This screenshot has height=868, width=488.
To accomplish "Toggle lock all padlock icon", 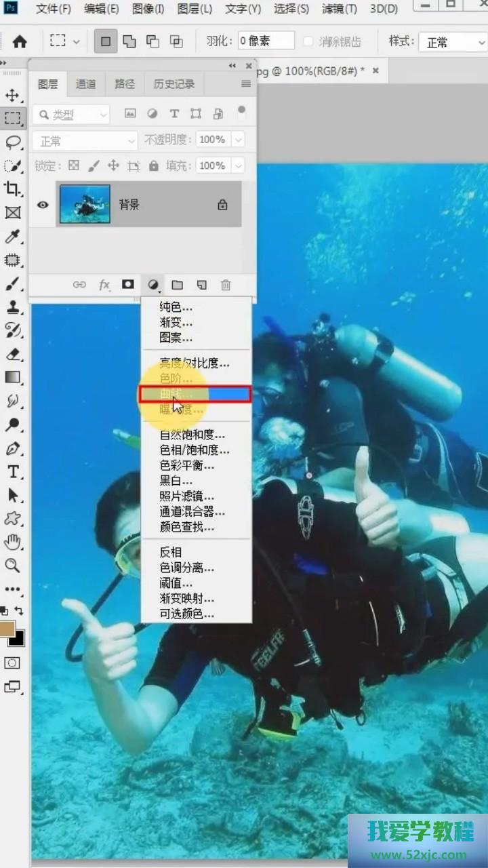I will [x=154, y=165].
